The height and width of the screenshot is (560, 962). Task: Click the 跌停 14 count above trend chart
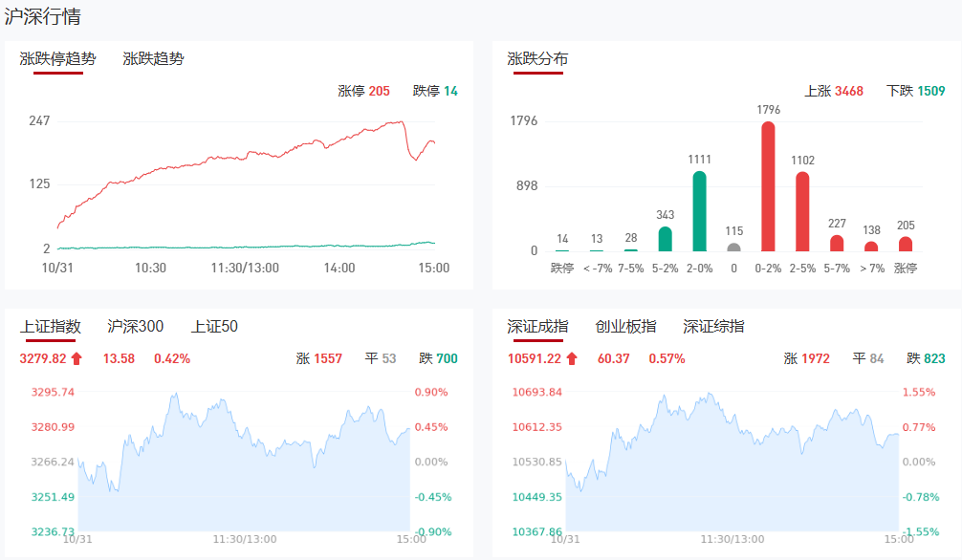click(435, 92)
